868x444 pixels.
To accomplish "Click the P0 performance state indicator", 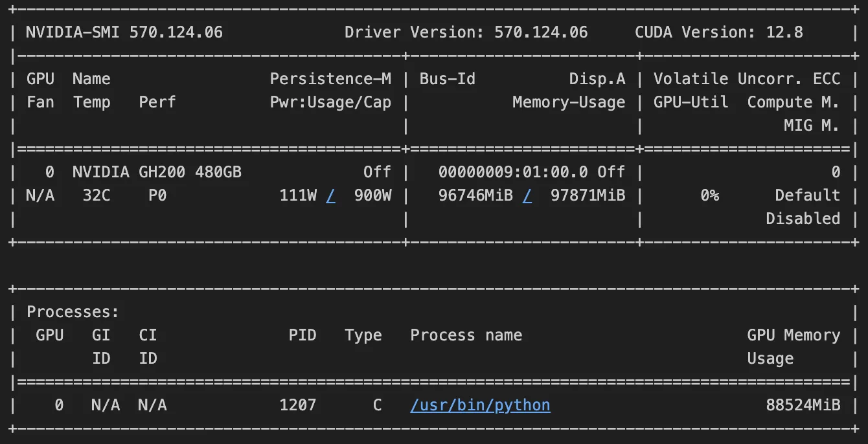I will click(x=156, y=195).
